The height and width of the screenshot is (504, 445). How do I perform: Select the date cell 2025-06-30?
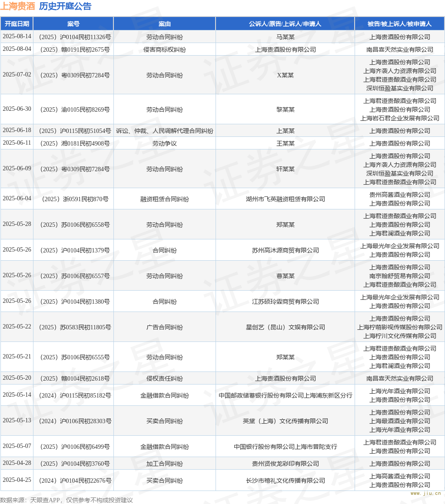(17, 109)
